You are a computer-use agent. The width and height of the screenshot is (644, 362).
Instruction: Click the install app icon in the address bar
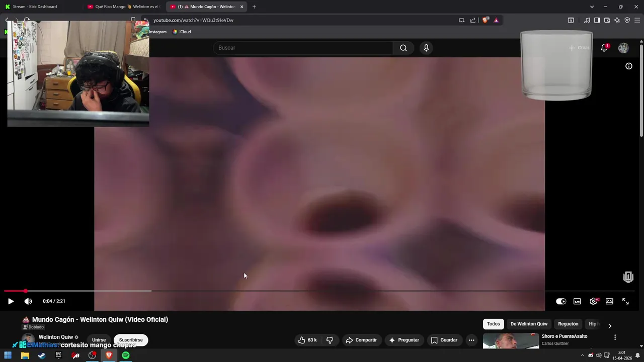pyautogui.click(x=461, y=20)
